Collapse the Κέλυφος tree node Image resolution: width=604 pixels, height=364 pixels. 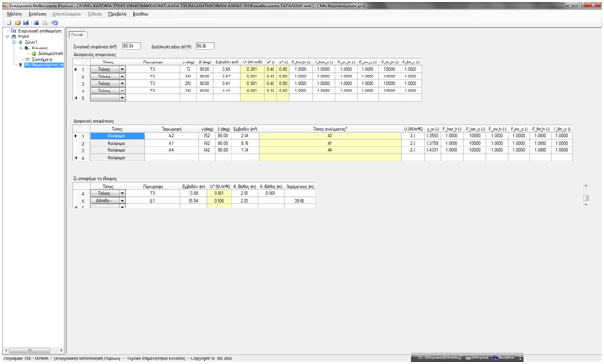click(x=21, y=49)
